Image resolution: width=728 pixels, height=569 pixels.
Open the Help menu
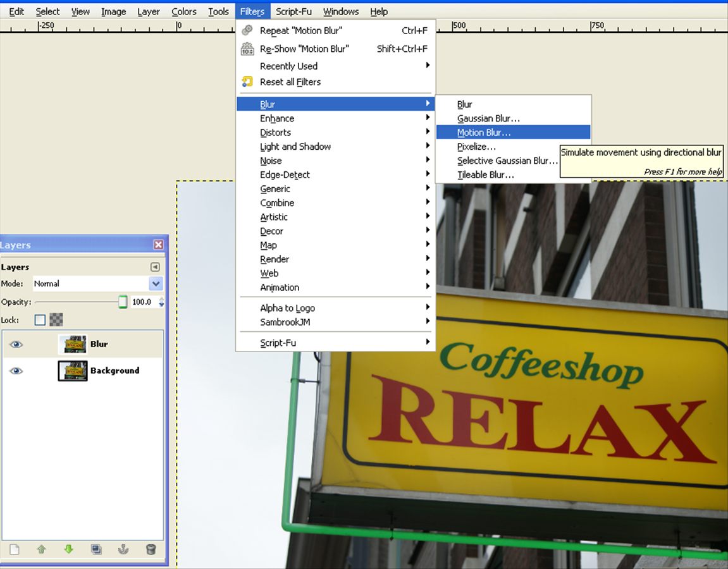[379, 11]
